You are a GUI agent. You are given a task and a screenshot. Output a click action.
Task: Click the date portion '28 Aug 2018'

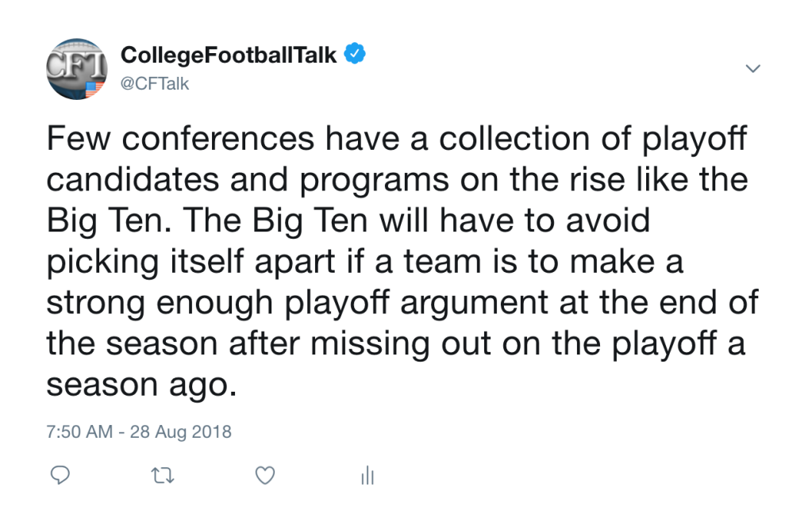(x=181, y=431)
